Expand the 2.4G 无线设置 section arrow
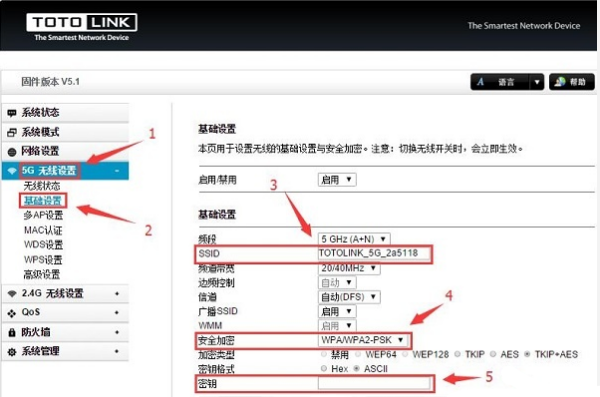Screen dimensions: 600x397 point(117,294)
